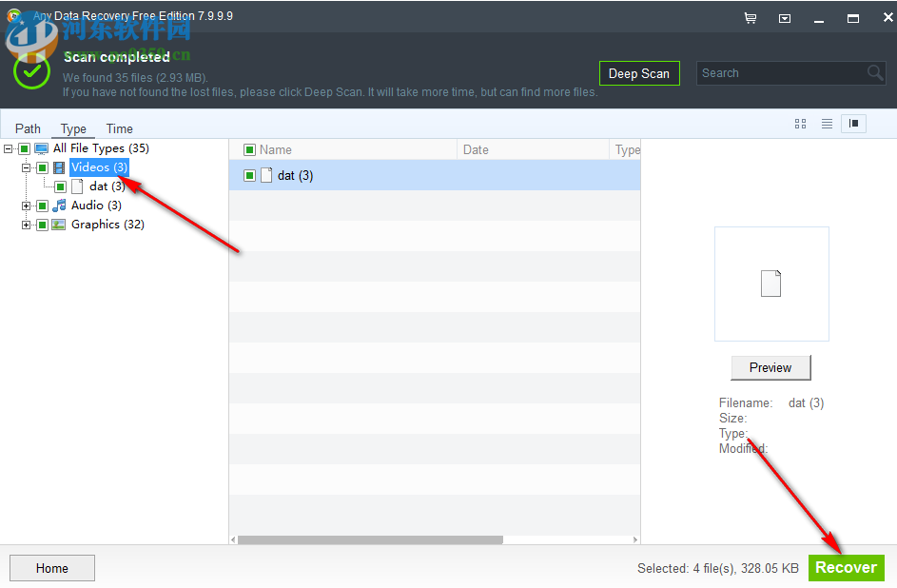
Task: Toggle the Audio checkbox
Action: (43, 206)
